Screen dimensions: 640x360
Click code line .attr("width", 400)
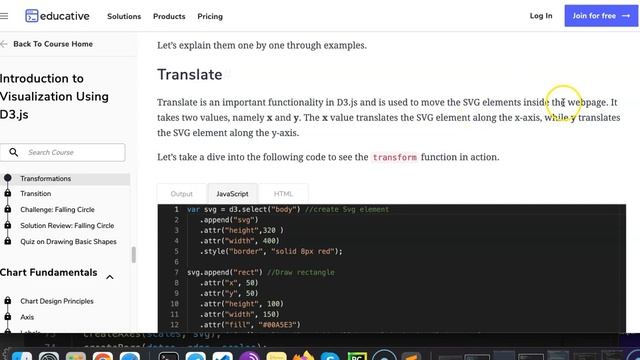(x=239, y=241)
